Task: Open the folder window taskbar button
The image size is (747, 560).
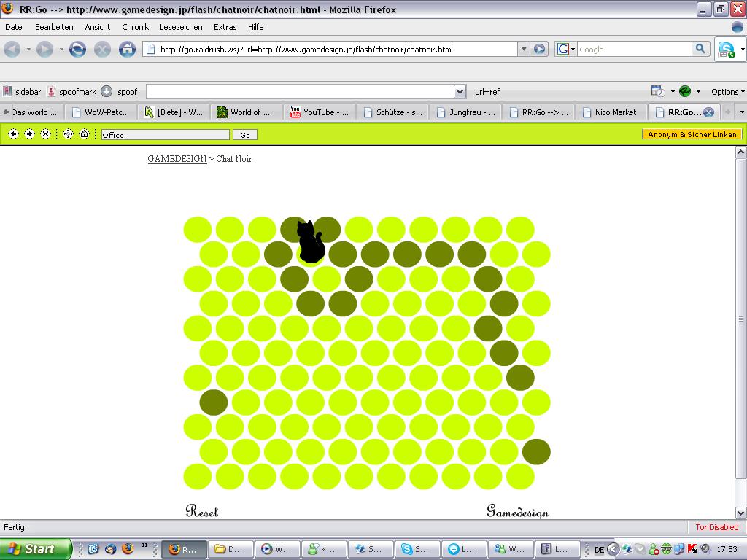Action: [230, 549]
